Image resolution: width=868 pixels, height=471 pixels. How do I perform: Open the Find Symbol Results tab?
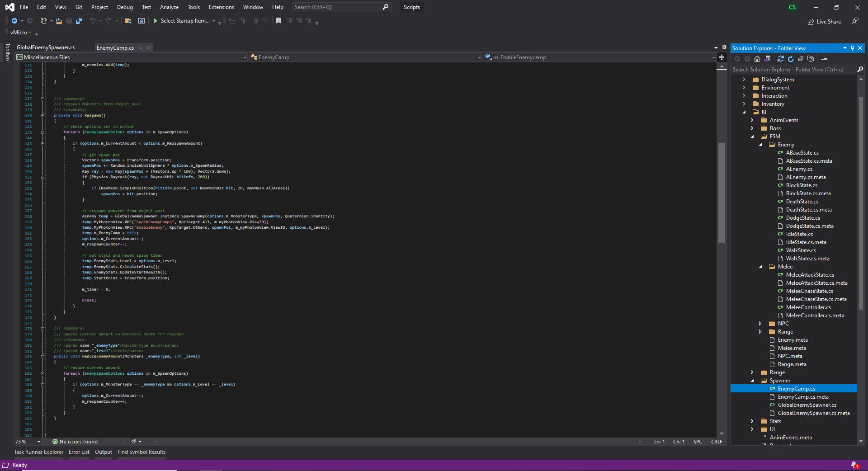142,452
